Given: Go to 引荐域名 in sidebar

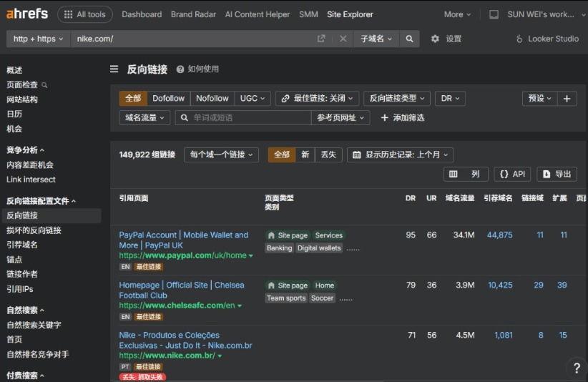Looking at the screenshot, I should click(22, 245).
